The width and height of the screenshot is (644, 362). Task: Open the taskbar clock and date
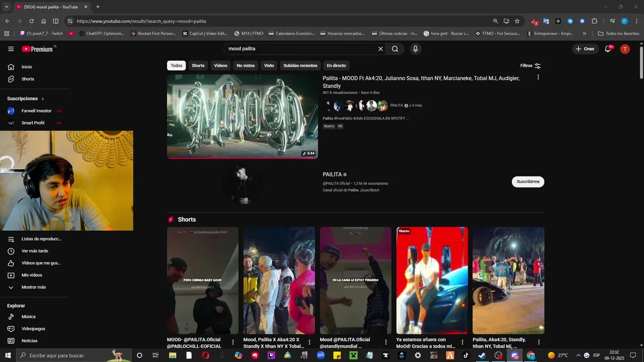click(614, 355)
